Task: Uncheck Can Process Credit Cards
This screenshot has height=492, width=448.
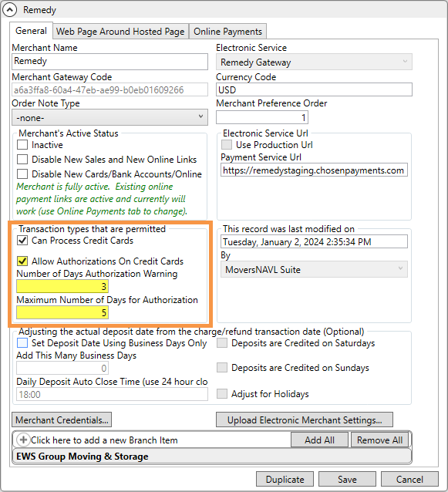Action: 22,241
